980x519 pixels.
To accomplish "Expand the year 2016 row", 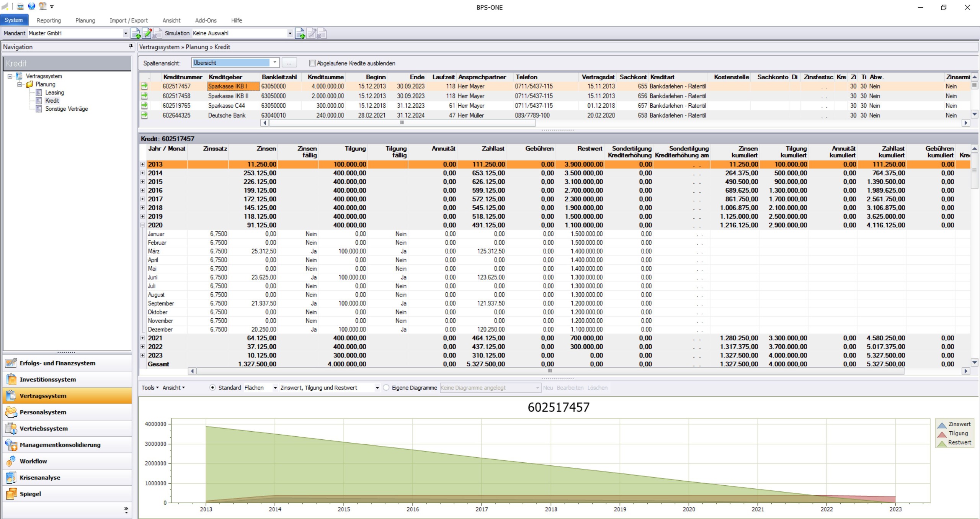I will coord(143,190).
